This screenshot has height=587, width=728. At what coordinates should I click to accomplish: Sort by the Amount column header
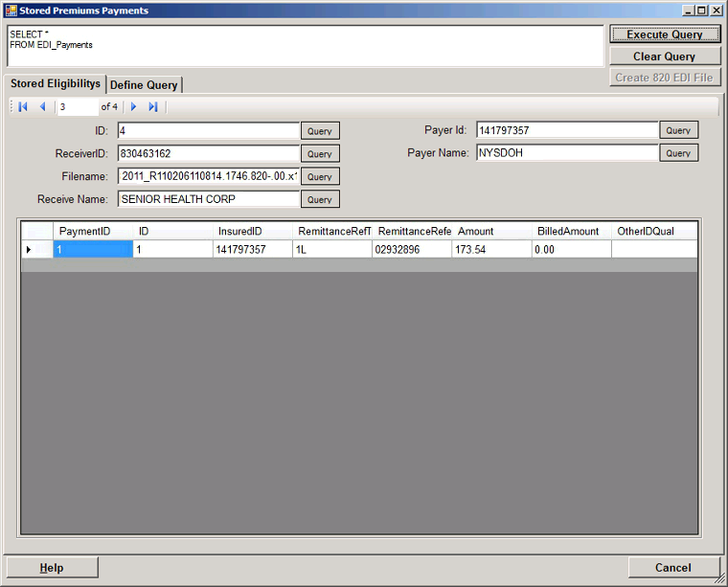click(x=491, y=231)
